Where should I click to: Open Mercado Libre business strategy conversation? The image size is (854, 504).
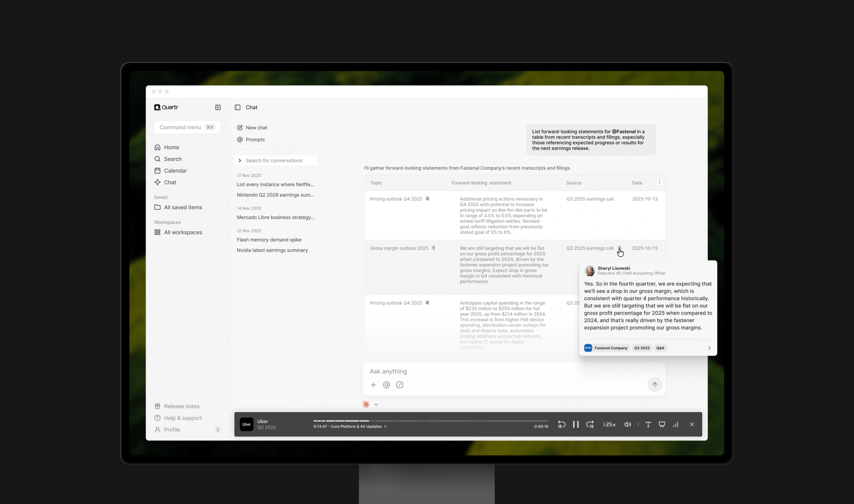coord(276,217)
